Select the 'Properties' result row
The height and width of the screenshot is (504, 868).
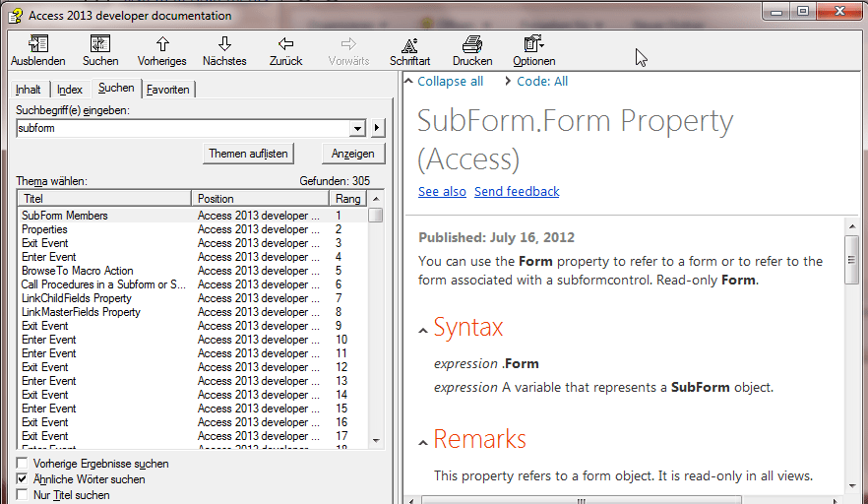pyautogui.click(x=193, y=229)
